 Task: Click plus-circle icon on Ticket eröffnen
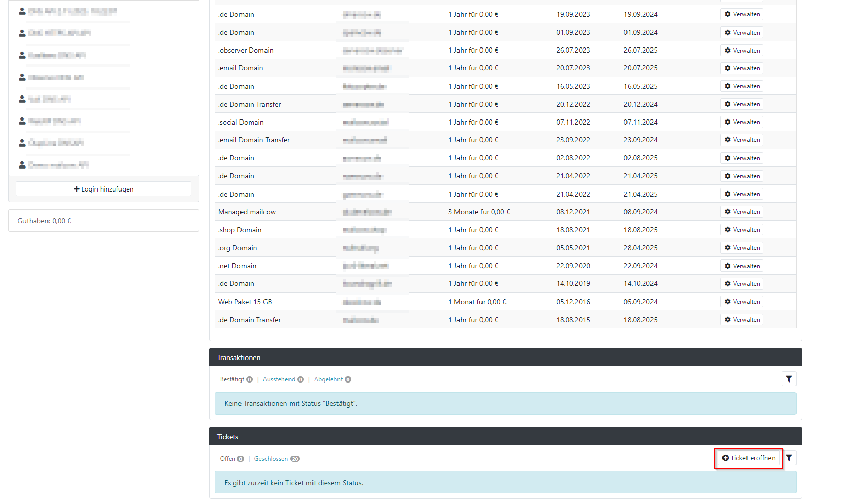(725, 458)
